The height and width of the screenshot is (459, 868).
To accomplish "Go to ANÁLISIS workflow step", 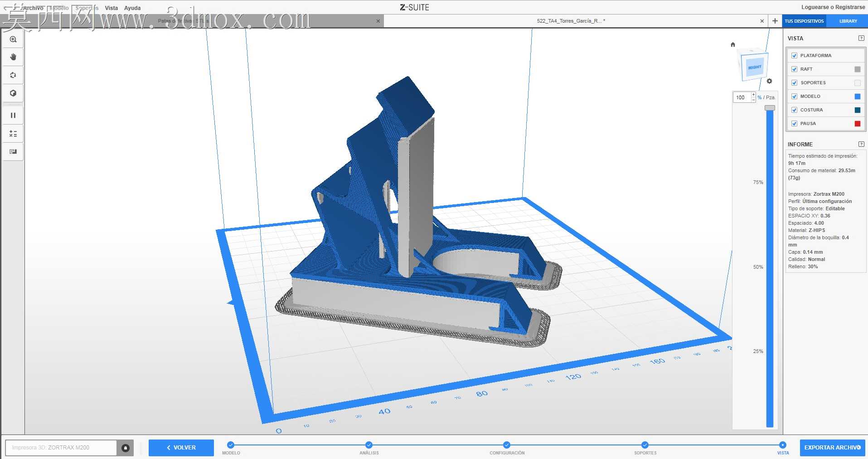I will click(x=369, y=445).
